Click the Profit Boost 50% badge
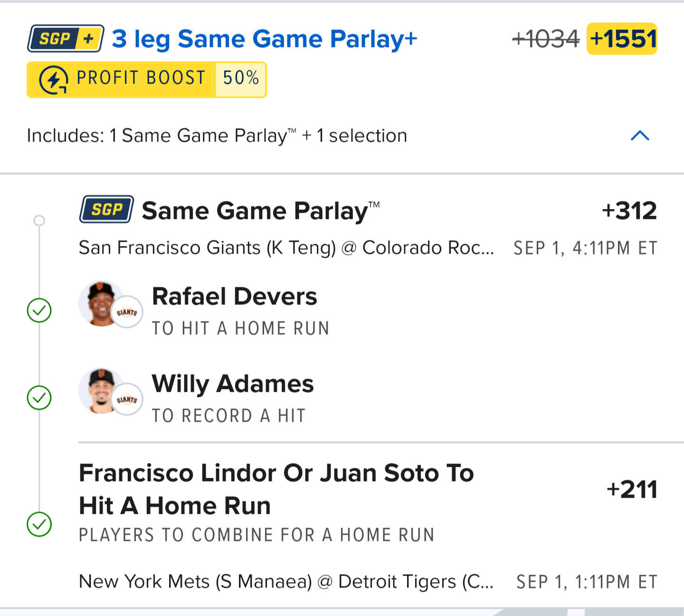Image resolution: width=684 pixels, height=616 pixels. (x=146, y=79)
